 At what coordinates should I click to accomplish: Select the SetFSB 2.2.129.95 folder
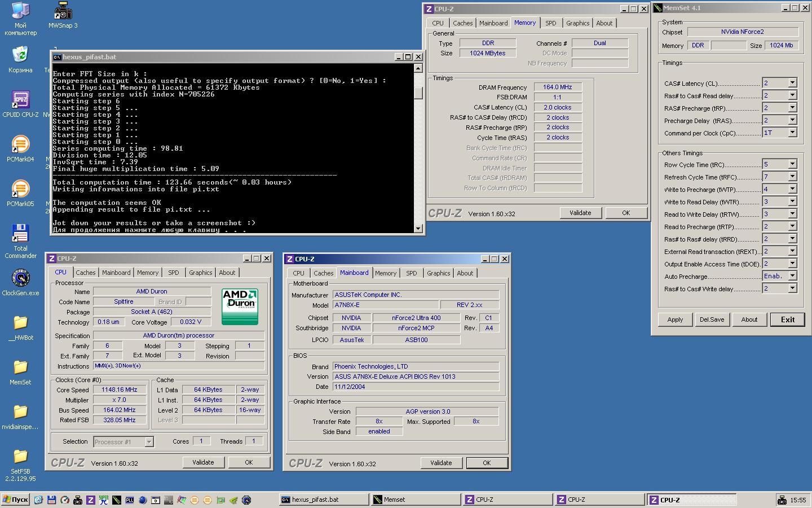[x=20, y=465]
